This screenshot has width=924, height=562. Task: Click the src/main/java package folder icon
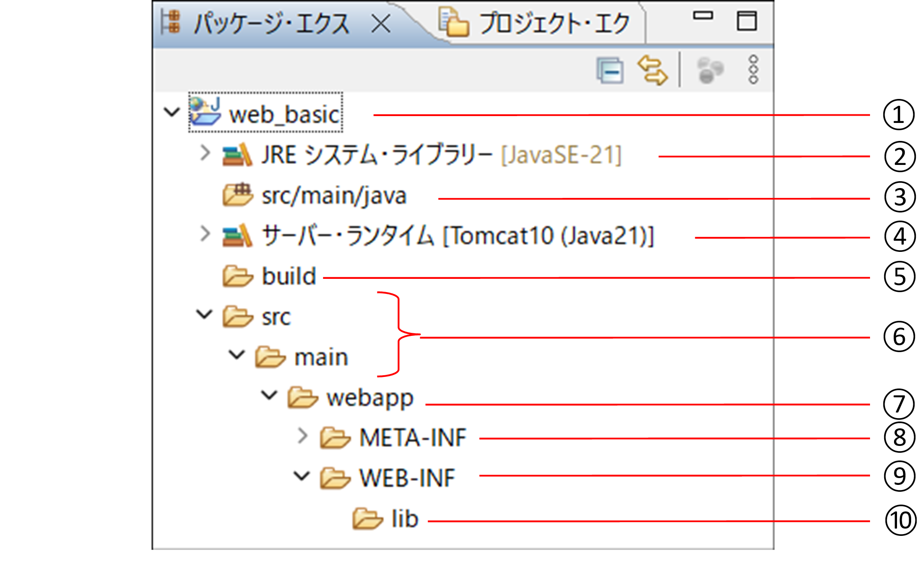point(238,195)
